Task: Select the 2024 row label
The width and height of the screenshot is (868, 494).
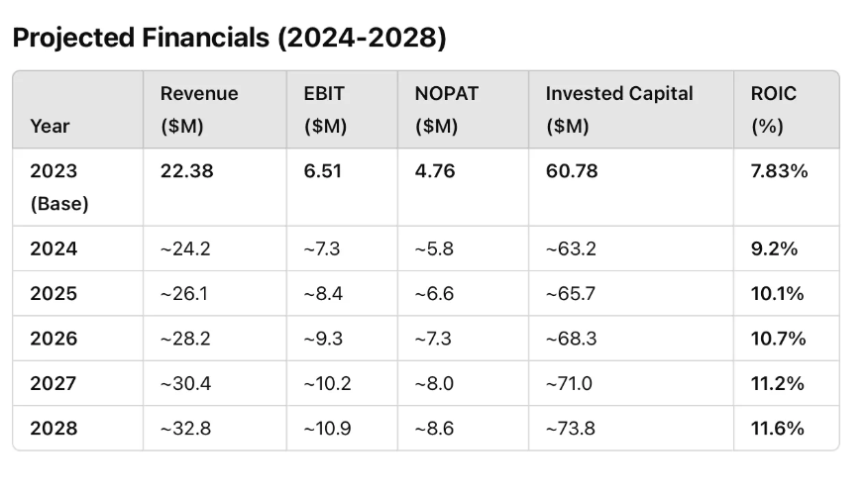Action: [54, 248]
